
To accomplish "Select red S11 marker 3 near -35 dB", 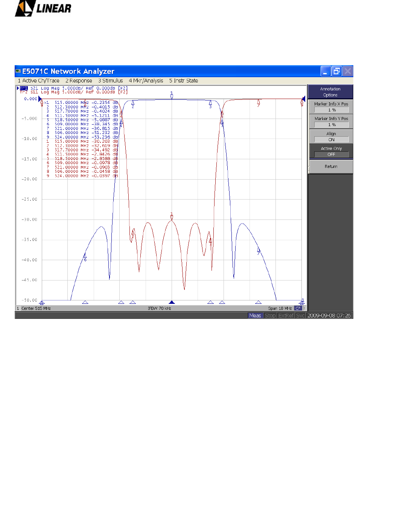I will 210,241.
